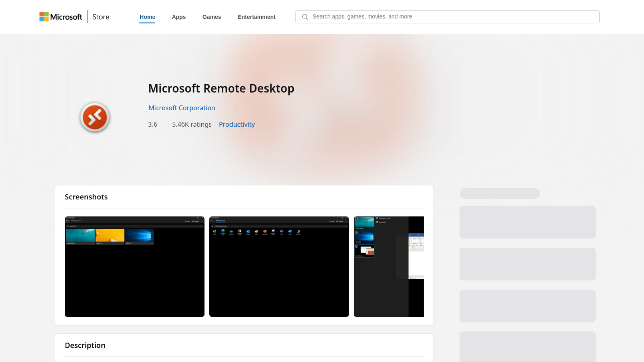Collapse the Saved PCs section chevron
Viewport: 644px width, 362px height.
68,226
